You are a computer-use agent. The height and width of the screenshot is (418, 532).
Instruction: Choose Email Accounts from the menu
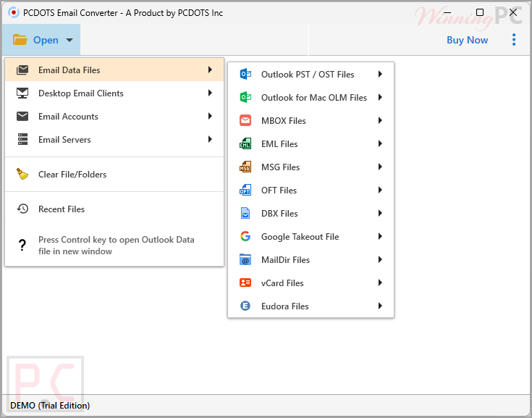tap(114, 116)
